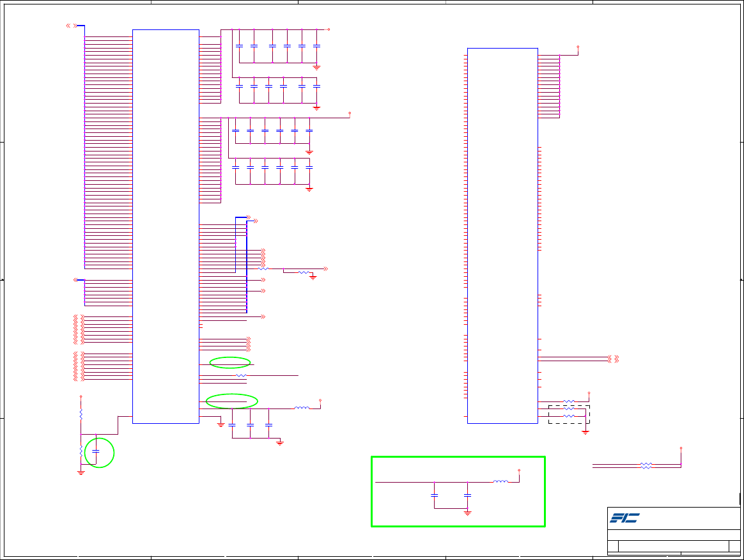Click the ground symbol in the bottom-center filter circuit
This screenshot has width=744, height=560.
467,513
